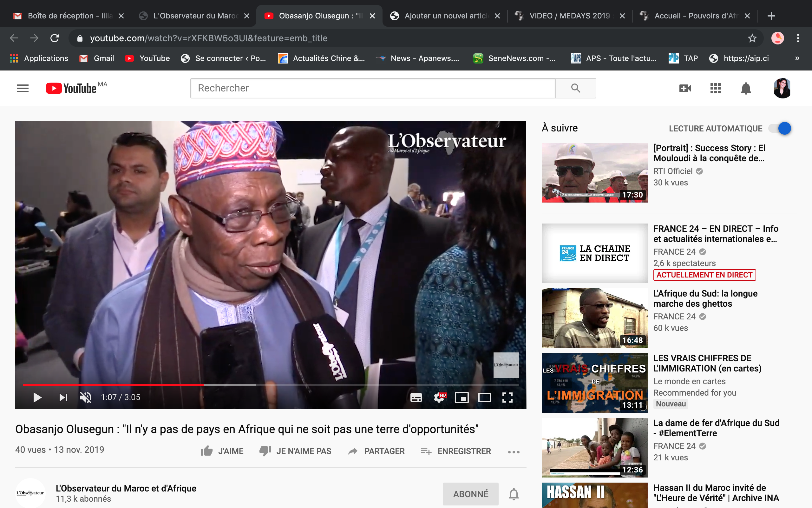Viewport: 812px width, 508px height.
Task: Dislike the video with JE N'AIME PAS
Action: [x=295, y=451]
